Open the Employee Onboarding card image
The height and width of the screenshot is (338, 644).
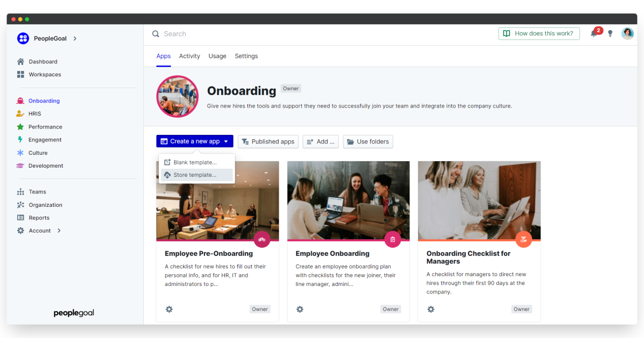tap(348, 200)
